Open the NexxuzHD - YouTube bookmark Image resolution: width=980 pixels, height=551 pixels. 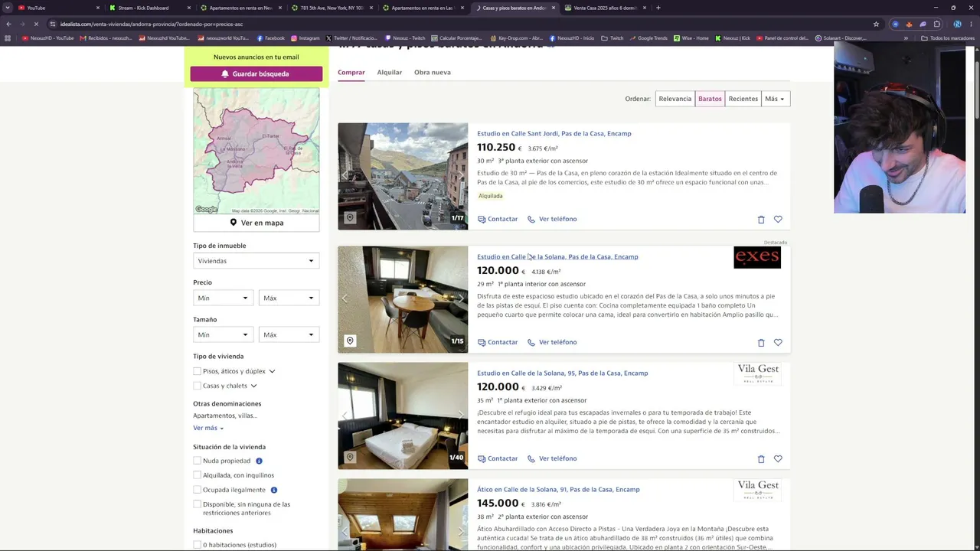coord(47,38)
